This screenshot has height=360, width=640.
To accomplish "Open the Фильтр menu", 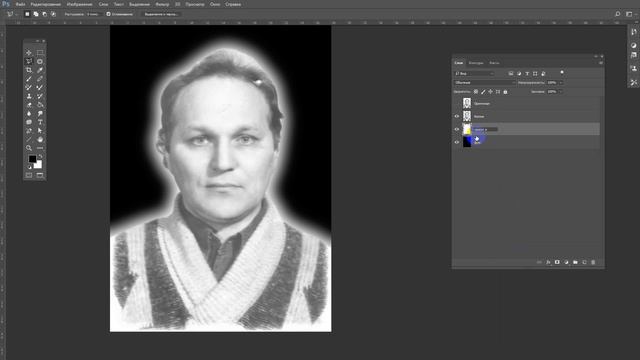I will pos(162,4).
